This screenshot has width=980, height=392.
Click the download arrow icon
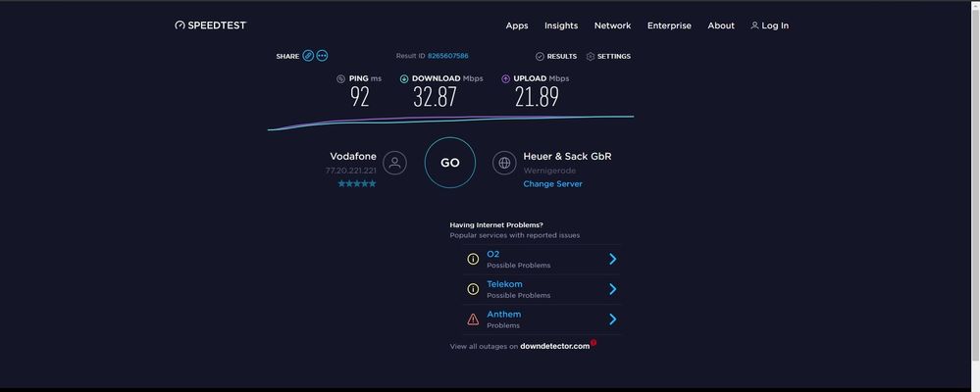[x=404, y=78]
